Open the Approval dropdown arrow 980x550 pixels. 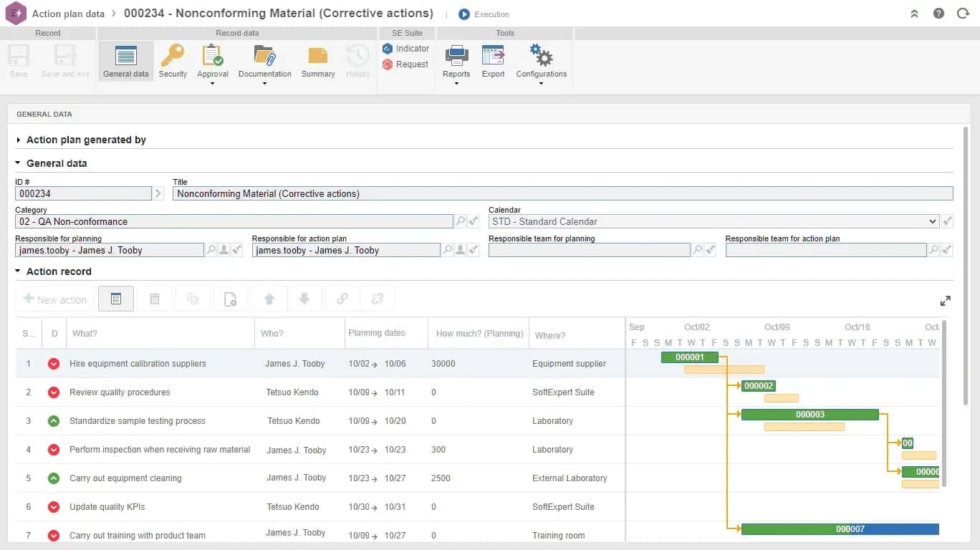tap(213, 84)
